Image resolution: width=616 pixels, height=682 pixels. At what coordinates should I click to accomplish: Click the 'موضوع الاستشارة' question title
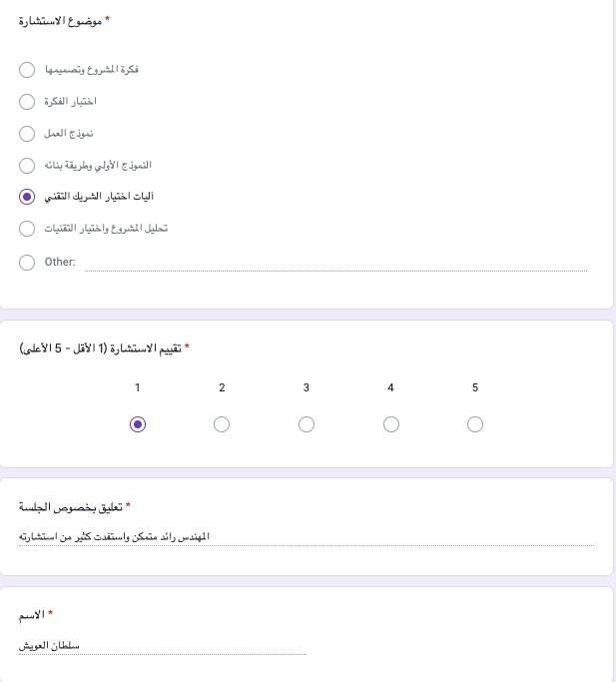61,20
